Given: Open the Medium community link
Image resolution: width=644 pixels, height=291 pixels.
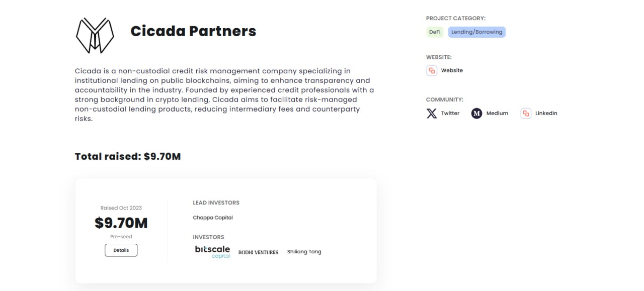Looking at the screenshot, I should (497, 113).
